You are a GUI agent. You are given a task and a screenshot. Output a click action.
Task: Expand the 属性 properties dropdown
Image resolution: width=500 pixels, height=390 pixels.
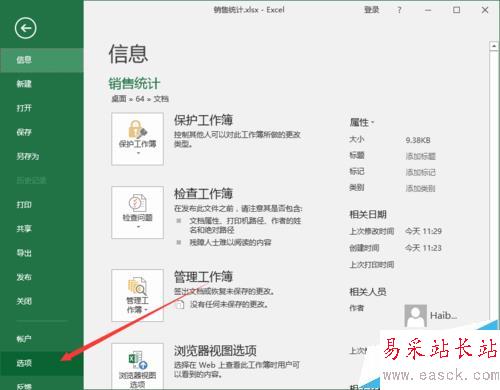click(x=362, y=122)
